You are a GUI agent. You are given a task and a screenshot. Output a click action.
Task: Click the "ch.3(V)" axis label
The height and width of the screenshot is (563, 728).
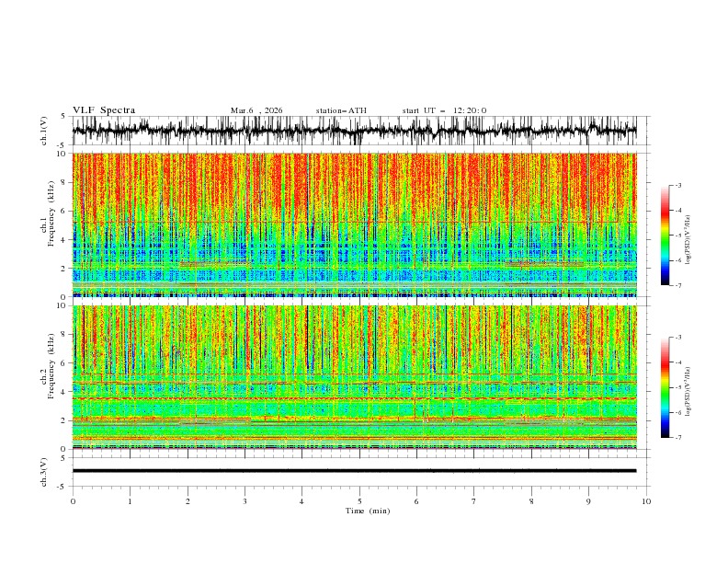coord(44,472)
